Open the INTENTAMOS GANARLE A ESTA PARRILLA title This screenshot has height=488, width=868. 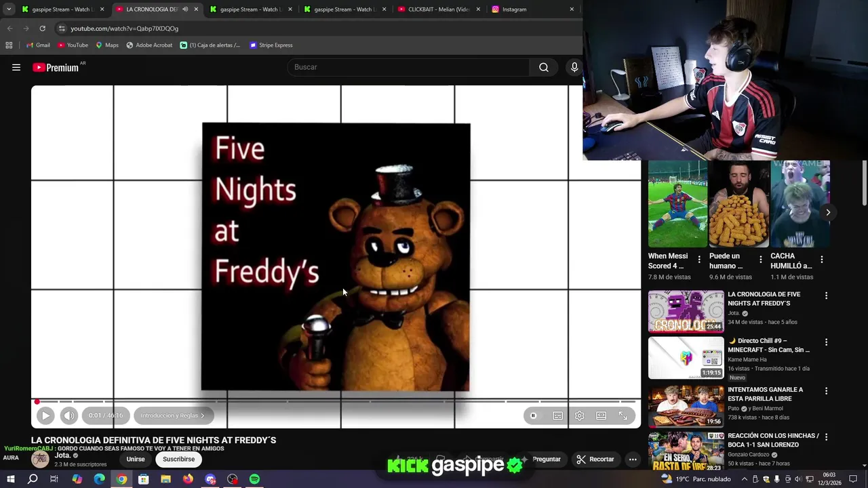tap(765, 394)
